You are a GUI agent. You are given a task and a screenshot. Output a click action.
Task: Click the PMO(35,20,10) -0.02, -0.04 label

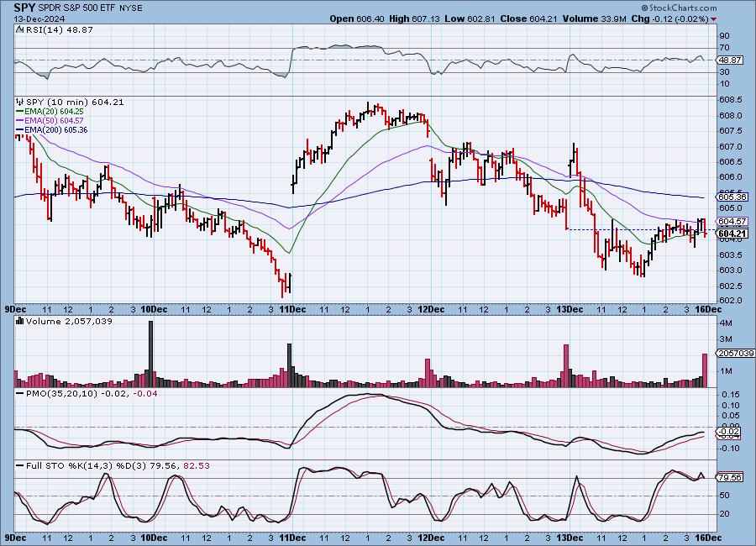point(92,394)
